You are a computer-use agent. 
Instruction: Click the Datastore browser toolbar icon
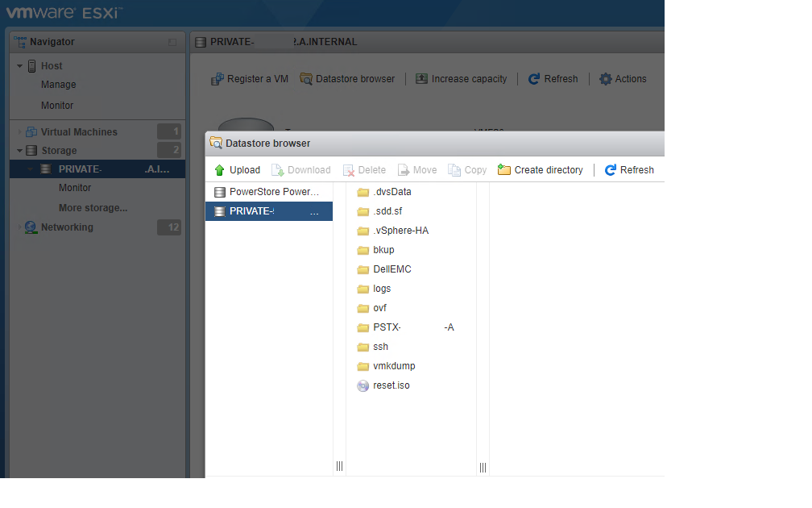click(306, 78)
